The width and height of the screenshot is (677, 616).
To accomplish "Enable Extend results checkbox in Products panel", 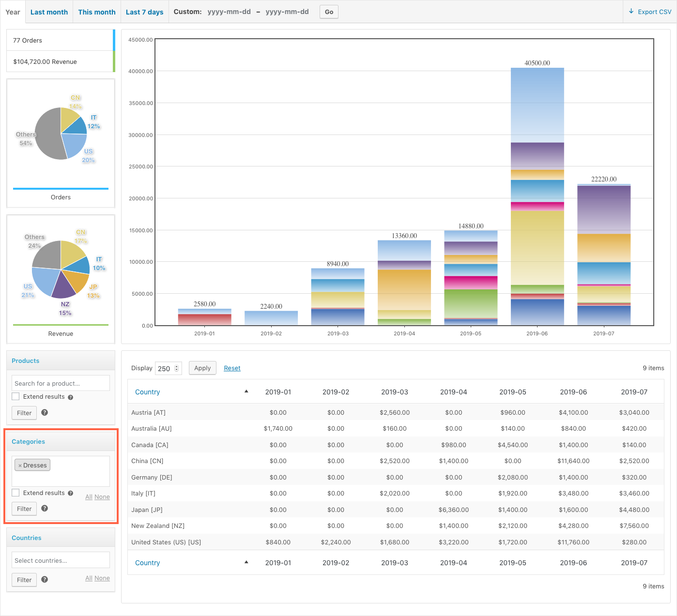I will [x=15, y=396].
